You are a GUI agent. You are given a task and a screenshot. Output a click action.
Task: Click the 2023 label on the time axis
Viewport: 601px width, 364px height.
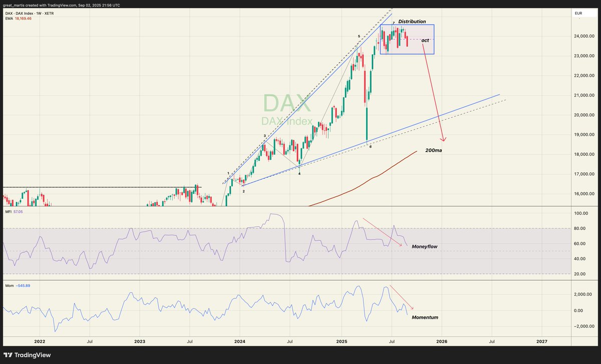click(140, 341)
